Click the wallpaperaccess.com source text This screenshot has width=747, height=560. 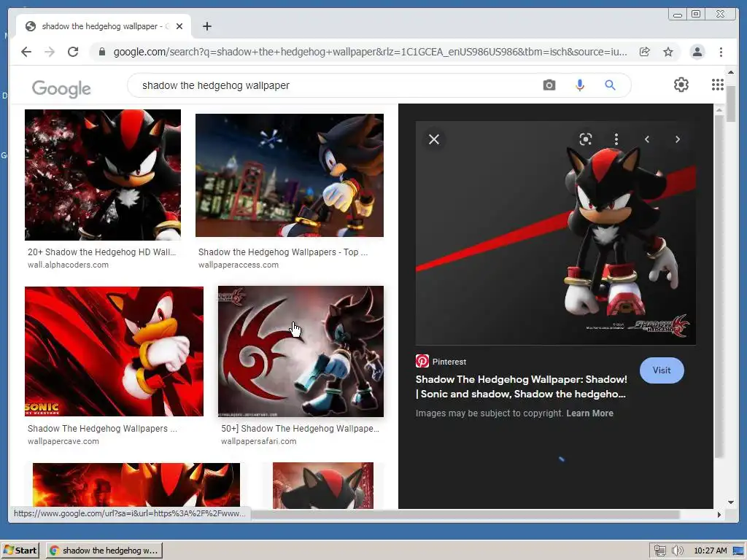point(239,265)
